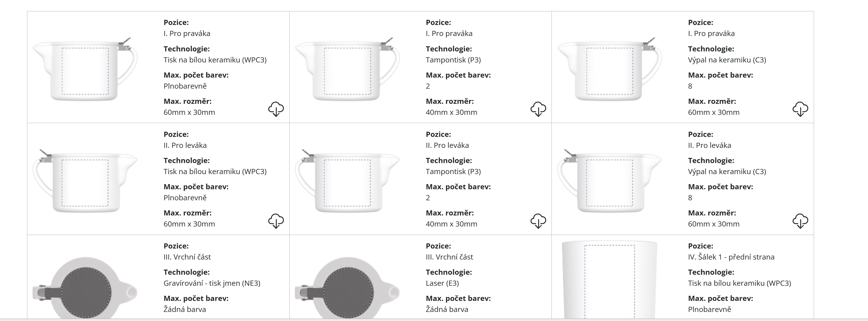Download template for left-handed Výpal na keramiku
868x321 pixels.
(800, 221)
